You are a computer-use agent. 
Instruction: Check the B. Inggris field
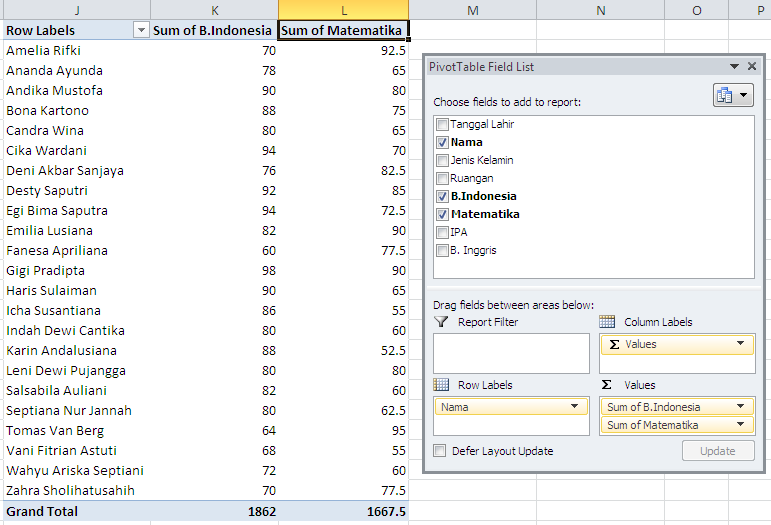[x=442, y=251]
